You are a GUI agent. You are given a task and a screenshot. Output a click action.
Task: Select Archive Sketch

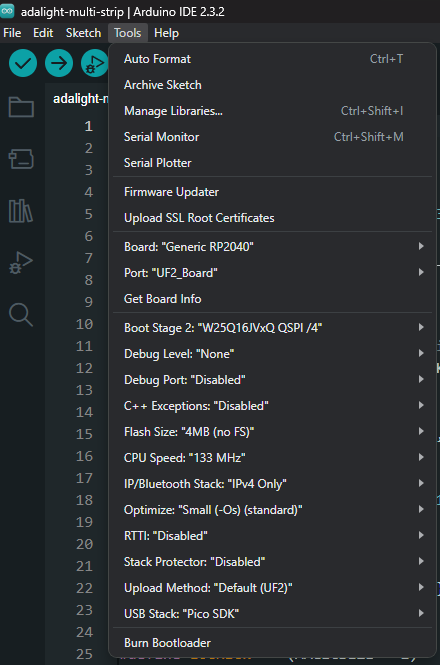272,85
